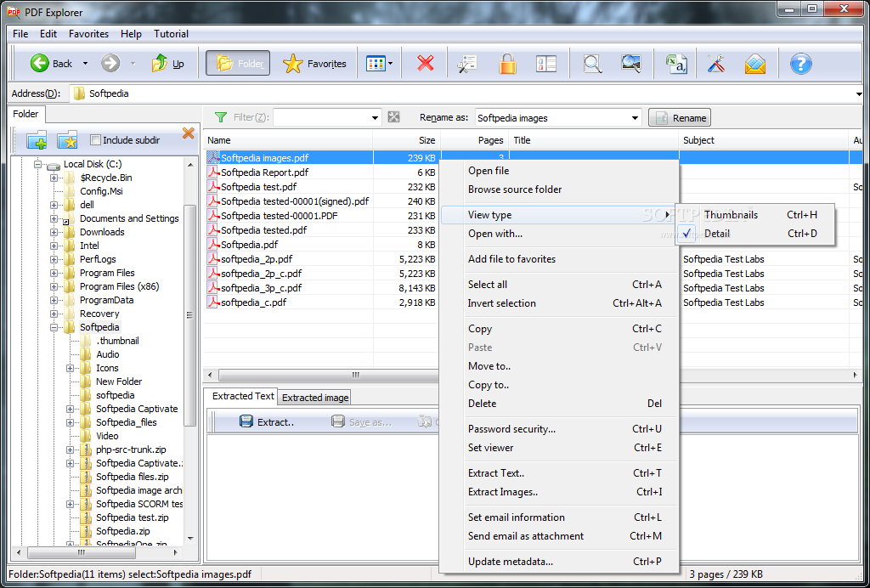This screenshot has width=870, height=588.
Task: Open the Rename as dropdown arrow
Action: click(x=635, y=117)
